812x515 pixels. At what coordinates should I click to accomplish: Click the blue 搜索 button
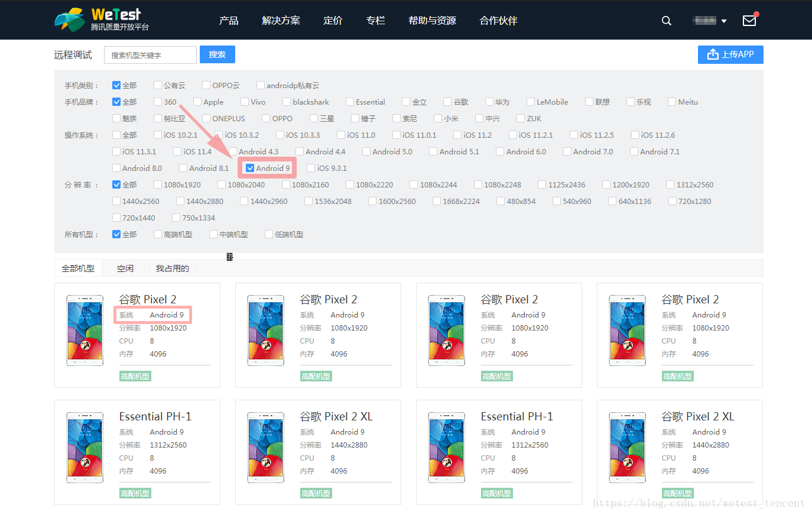pos(217,54)
